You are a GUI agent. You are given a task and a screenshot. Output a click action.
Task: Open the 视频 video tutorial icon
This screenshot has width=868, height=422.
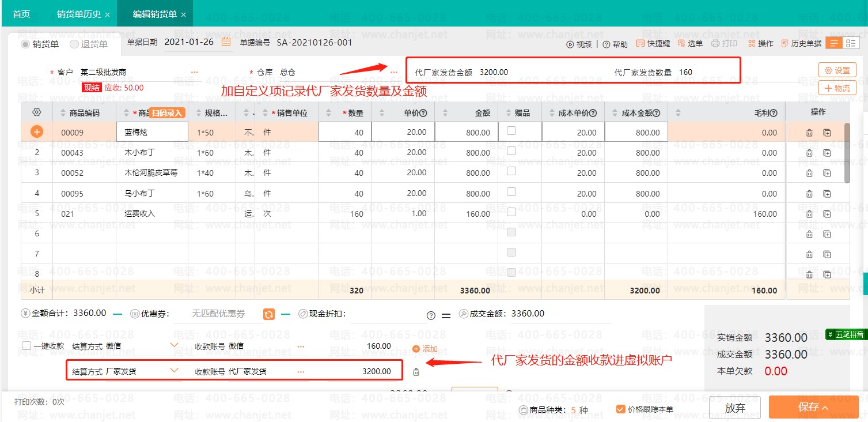[x=570, y=44]
